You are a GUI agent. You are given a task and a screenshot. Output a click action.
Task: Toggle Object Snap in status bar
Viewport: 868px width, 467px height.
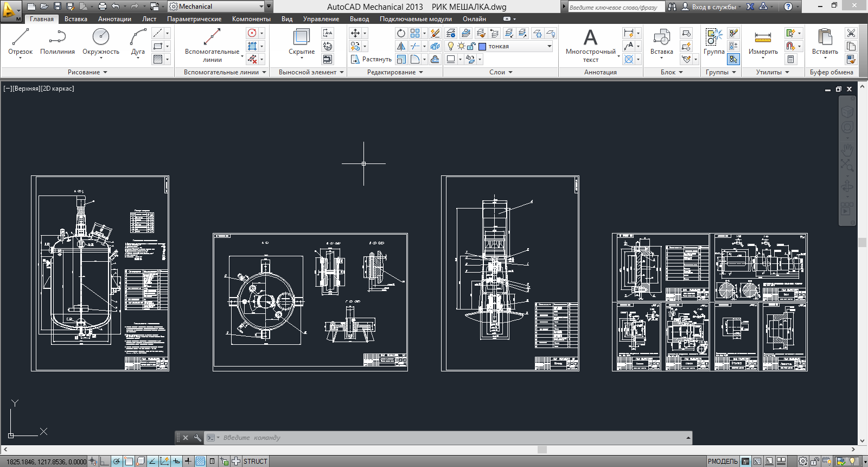[129, 461]
